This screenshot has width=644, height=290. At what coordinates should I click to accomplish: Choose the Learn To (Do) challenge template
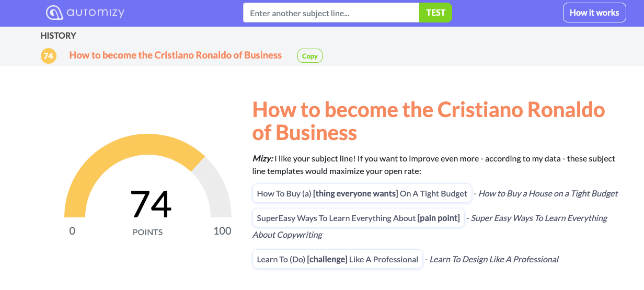(338, 259)
